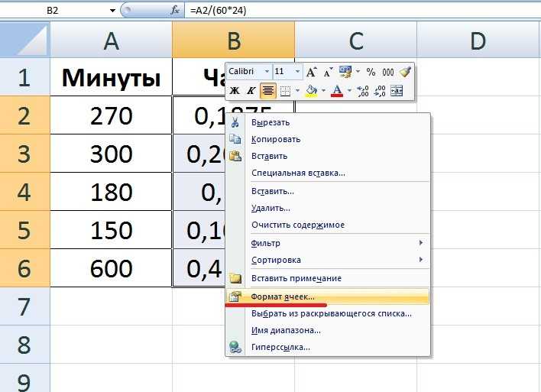The height and width of the screenshot is (392, 541).
Task: Select the Format Painter brush
Action: [406, 72]
